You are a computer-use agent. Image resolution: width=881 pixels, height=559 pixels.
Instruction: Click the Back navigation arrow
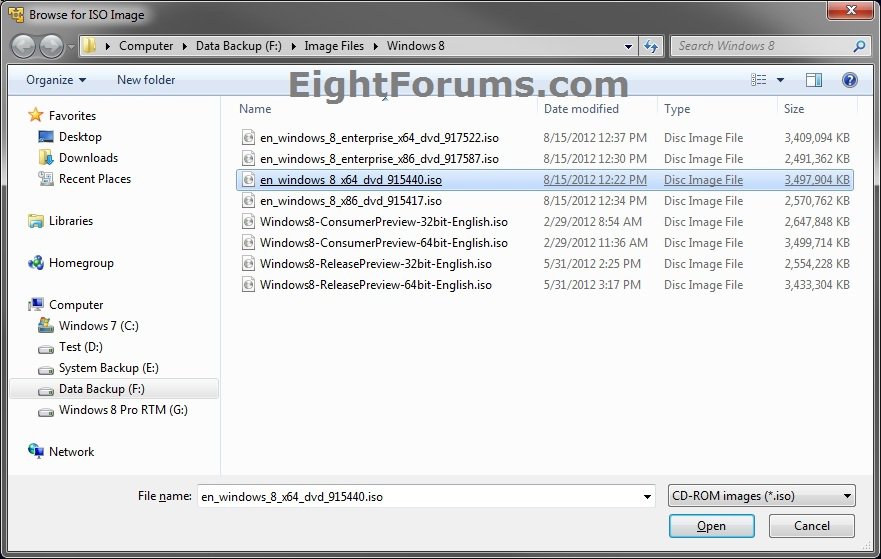[x=24, y=47]
